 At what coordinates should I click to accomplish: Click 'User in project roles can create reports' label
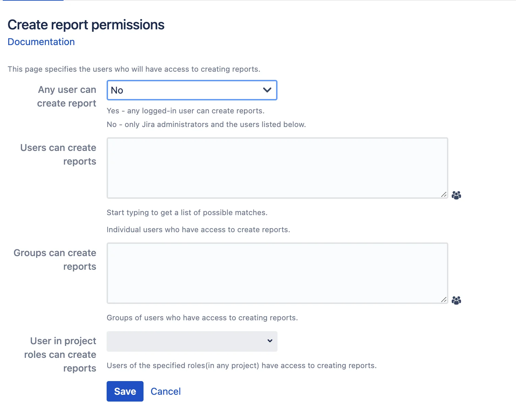(x=60, y=354)
